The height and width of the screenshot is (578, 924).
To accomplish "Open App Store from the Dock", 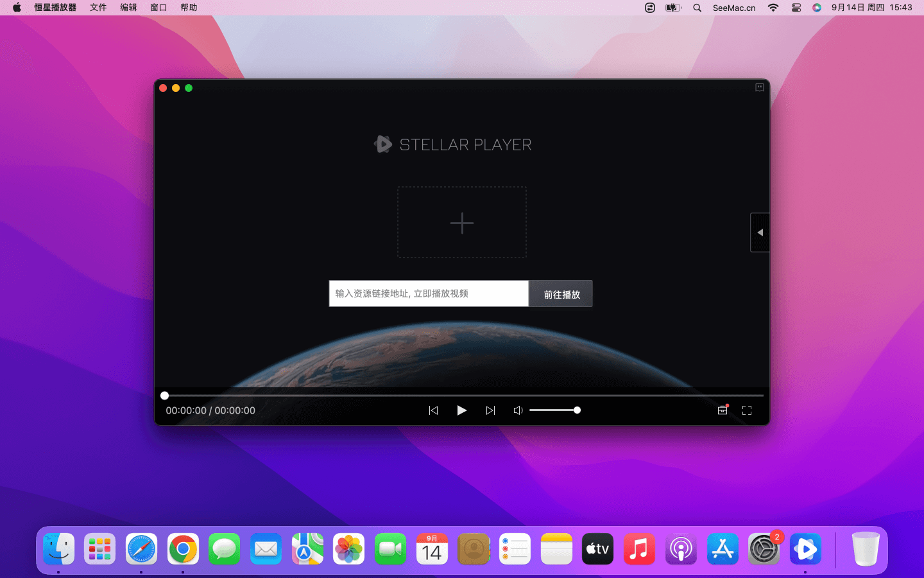I will point(723,549).
